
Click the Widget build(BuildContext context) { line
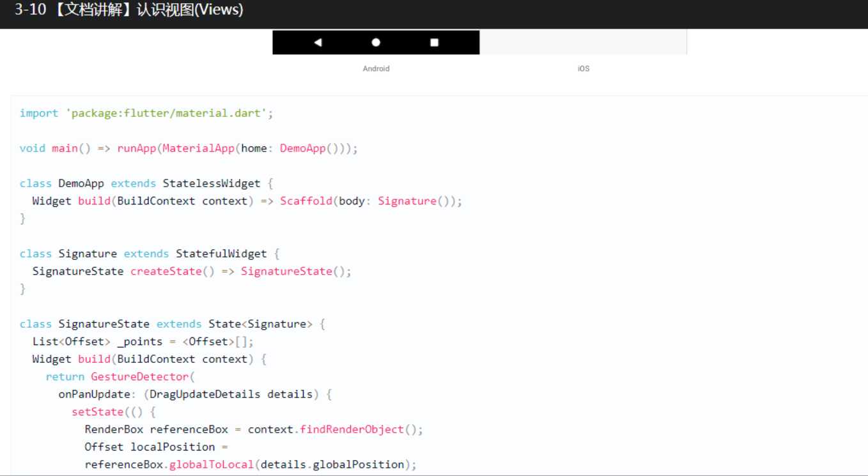coord(150,359)
